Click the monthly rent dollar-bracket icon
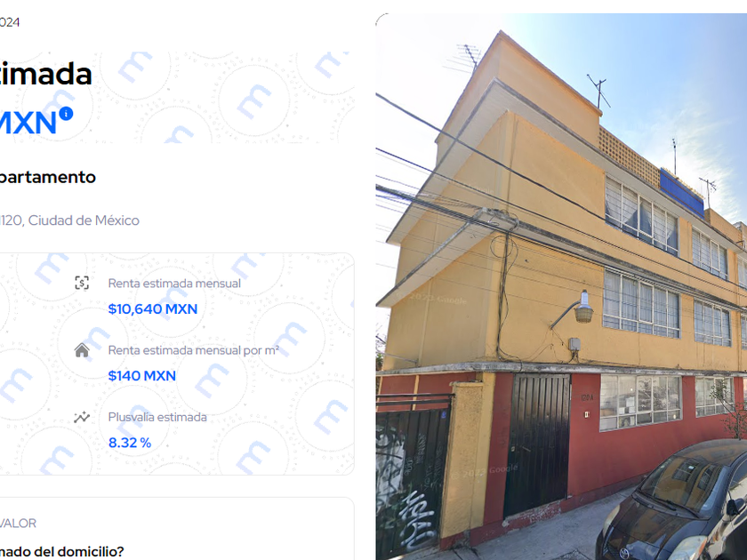This screenshot has width=747, height=560. coord(82,283)
